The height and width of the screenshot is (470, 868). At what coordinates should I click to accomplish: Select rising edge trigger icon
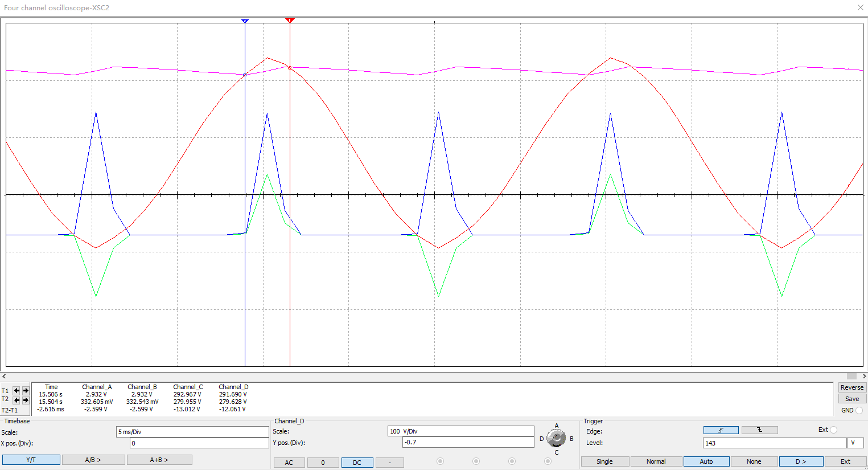[721, 430]
